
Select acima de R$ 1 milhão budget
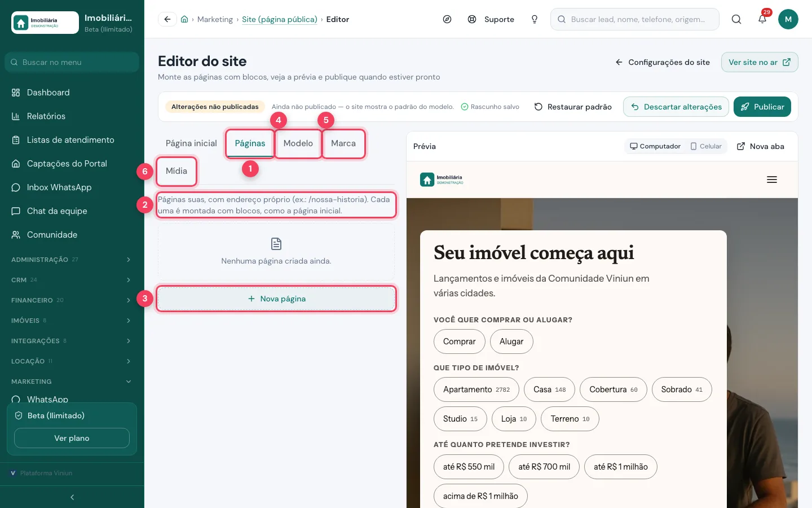(480, 496)
